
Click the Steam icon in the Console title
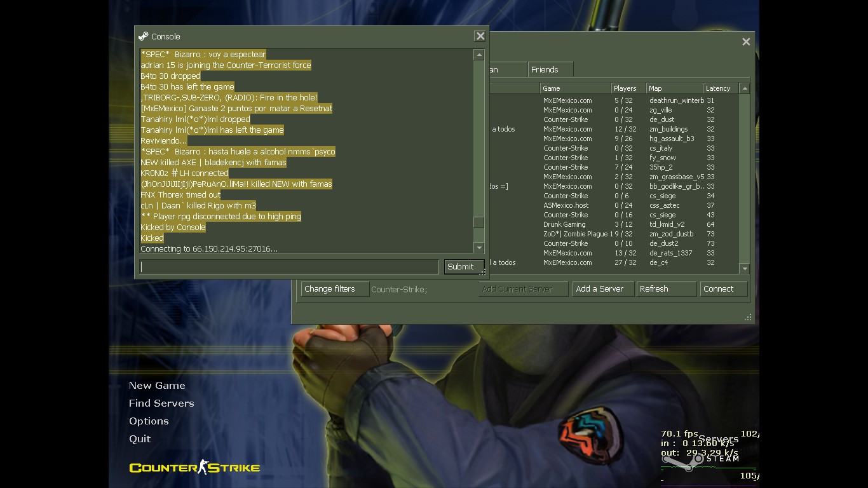click(x=144, y=36)
